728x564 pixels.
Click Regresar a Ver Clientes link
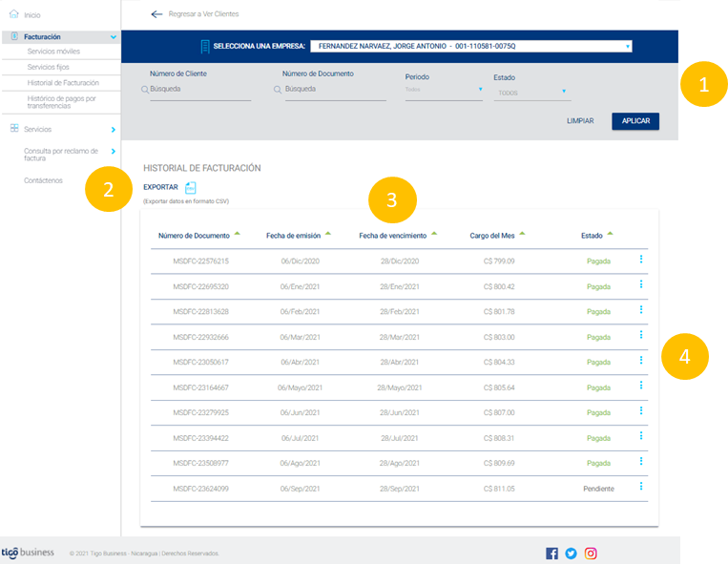click(203, 14)
